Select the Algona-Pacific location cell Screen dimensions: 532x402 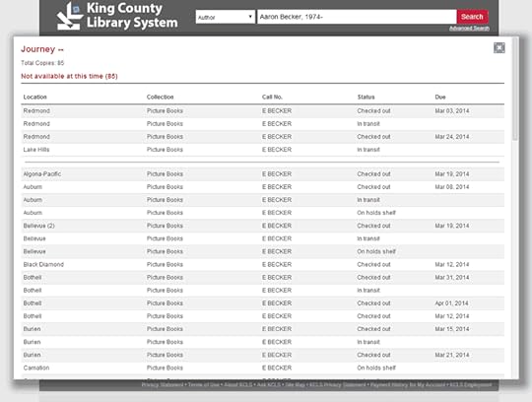[x=42, y=174]
